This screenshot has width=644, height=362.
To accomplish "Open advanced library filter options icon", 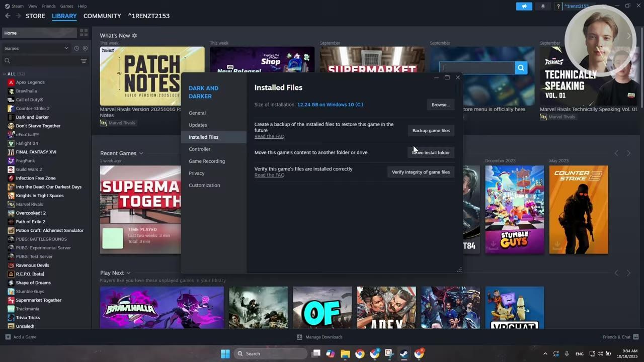I will pyautogui.click(x=84, y=61).
